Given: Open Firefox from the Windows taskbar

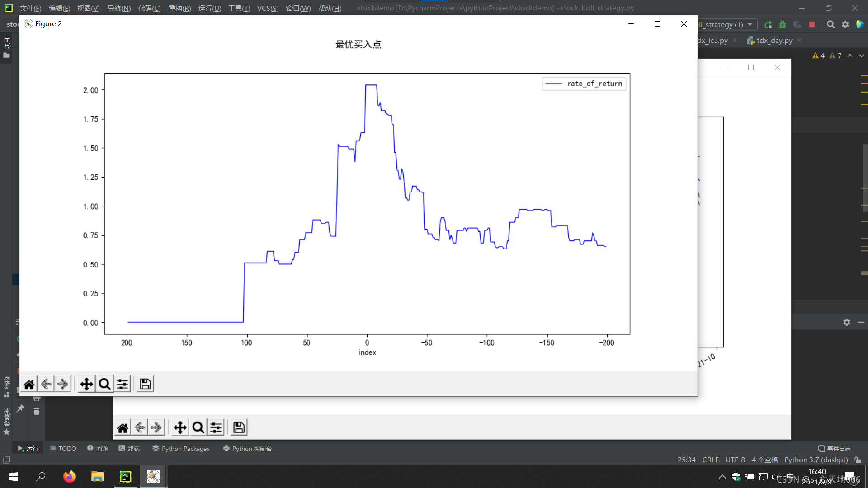Looking at the screenshot, I should [69, 477].
